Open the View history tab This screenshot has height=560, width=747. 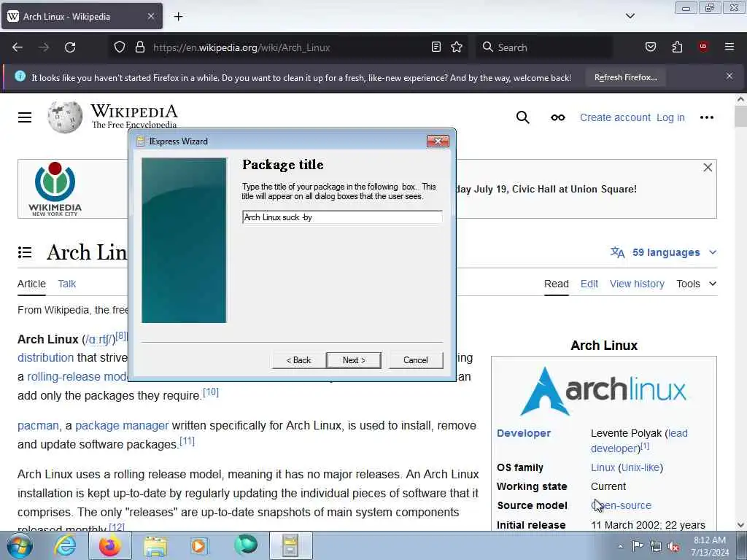click(637, 284)
